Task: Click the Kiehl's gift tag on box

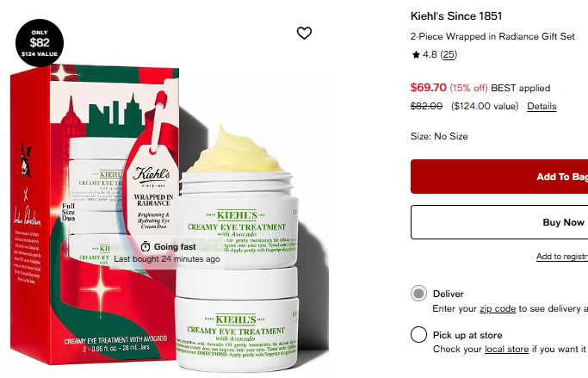Action: pyautogui.click(x=152, y=188)
